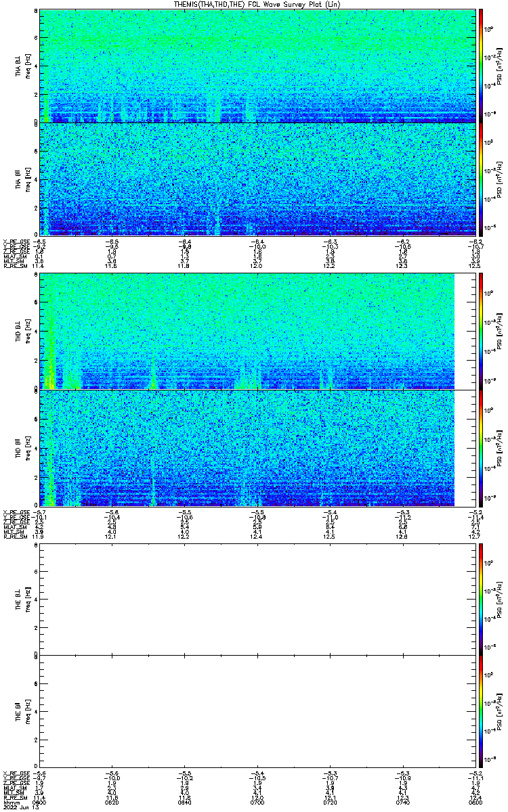Click the PSD label beside THE B-parallel colorbar
The height and width of the screenshot is (812, 508).
[500, 711]
